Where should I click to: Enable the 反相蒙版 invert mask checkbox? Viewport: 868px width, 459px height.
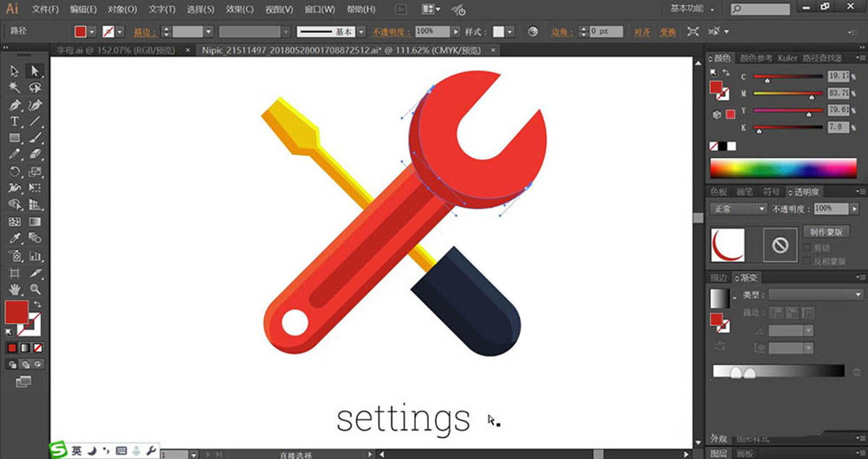(x=807, y=260)
